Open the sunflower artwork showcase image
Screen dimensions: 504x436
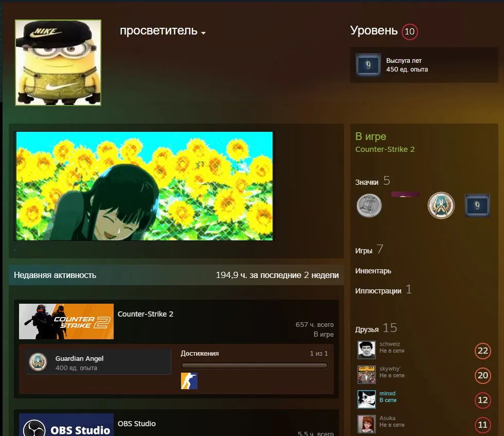pyautogui.click(x=145, y=186)
